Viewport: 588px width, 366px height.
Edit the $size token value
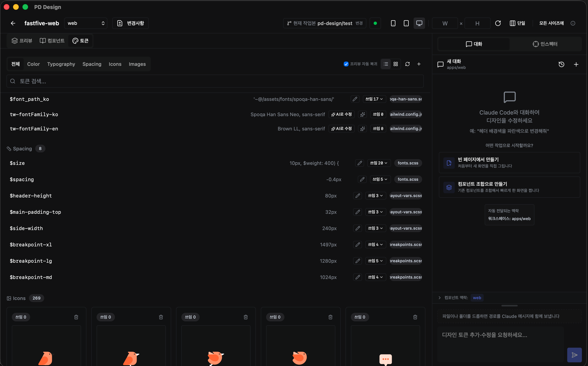[360, 163]
